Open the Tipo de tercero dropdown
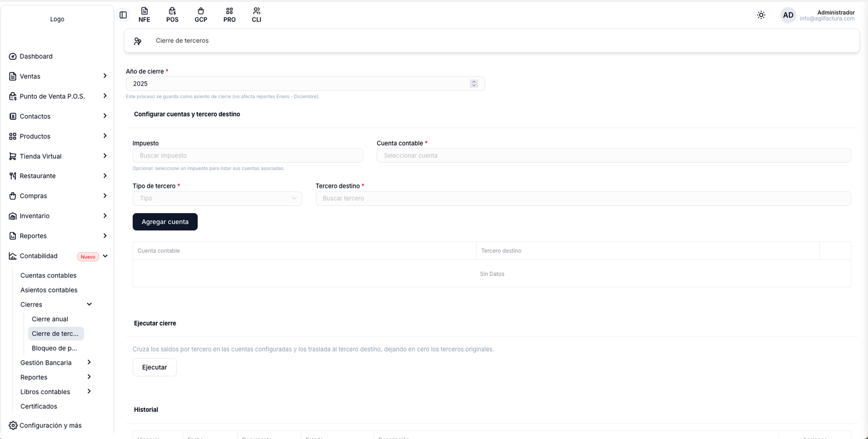This screenshot has height=439, width=868. [x=217, y=199]
